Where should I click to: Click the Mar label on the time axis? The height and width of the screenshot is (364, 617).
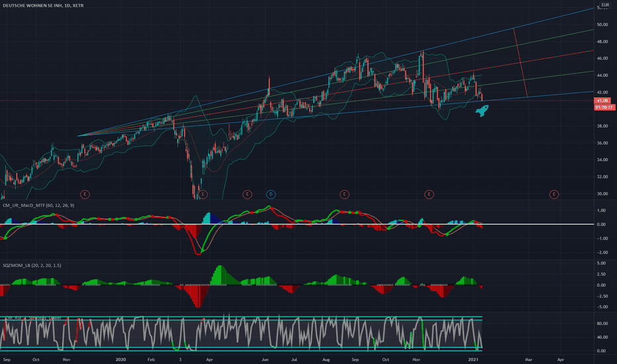528,359
